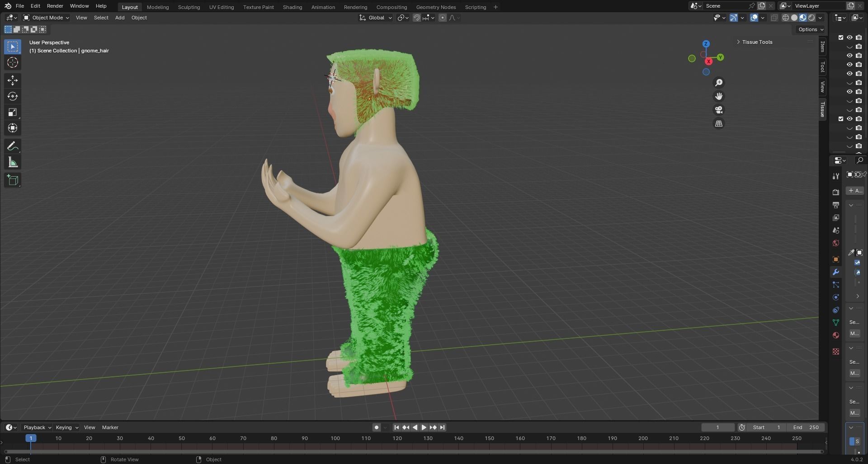Click the viewport zoom magnifier icon
This screenshot has width=868, height=464.
[719, 83]
